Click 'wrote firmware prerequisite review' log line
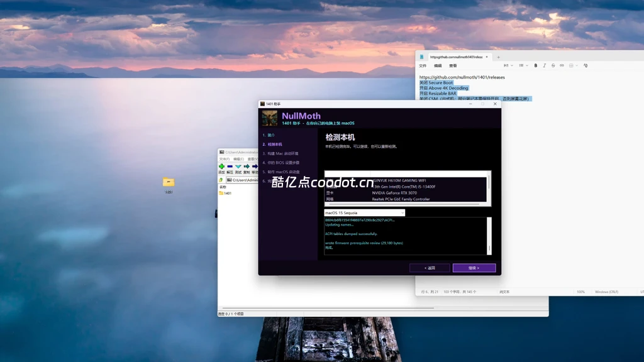 364,243
